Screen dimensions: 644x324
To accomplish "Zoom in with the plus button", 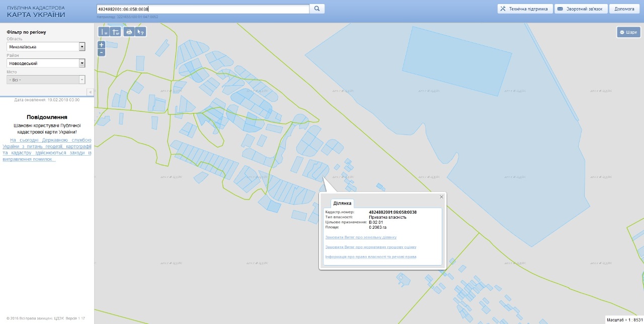I will pyautogui.click(x=101, y=44).
